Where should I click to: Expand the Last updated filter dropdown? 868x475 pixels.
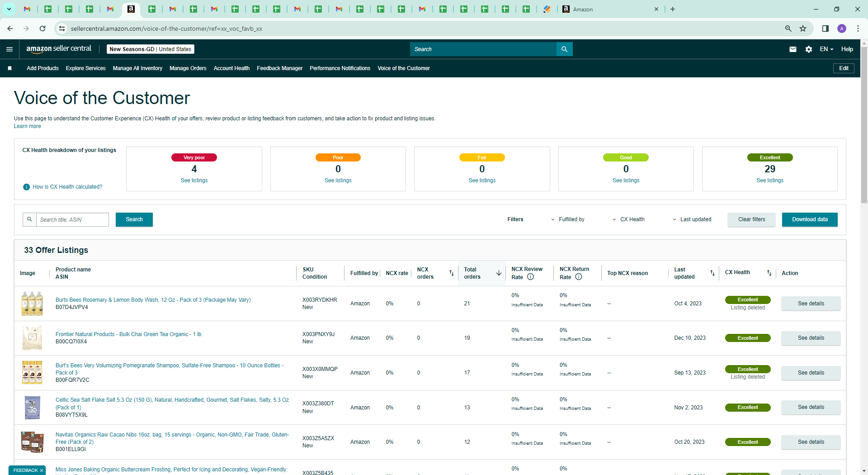[x=692, y=219]
